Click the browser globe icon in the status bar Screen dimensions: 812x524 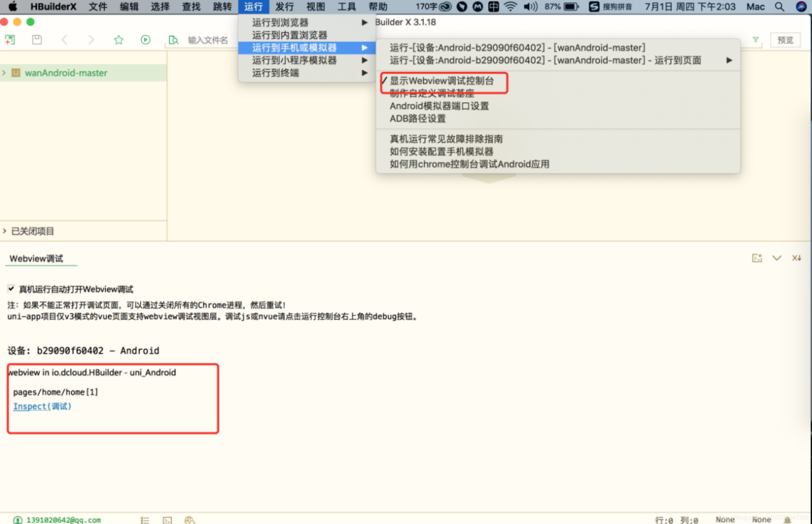click(x=190, y=520)
